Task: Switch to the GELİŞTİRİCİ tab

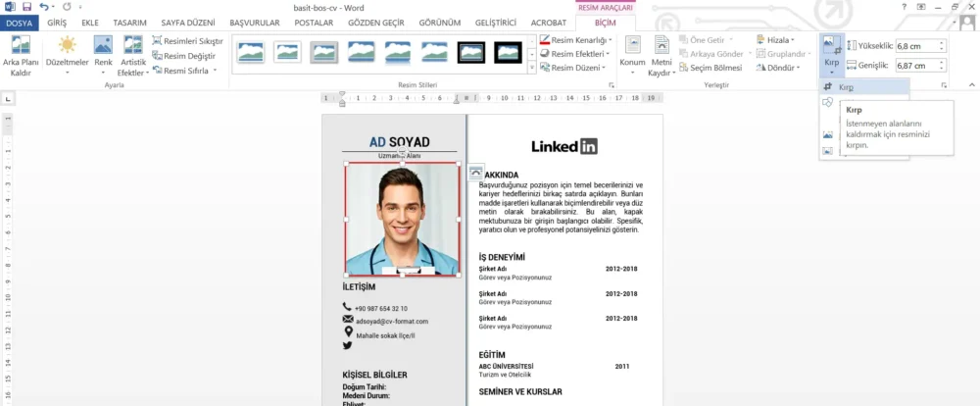Action: click(496, 24)
